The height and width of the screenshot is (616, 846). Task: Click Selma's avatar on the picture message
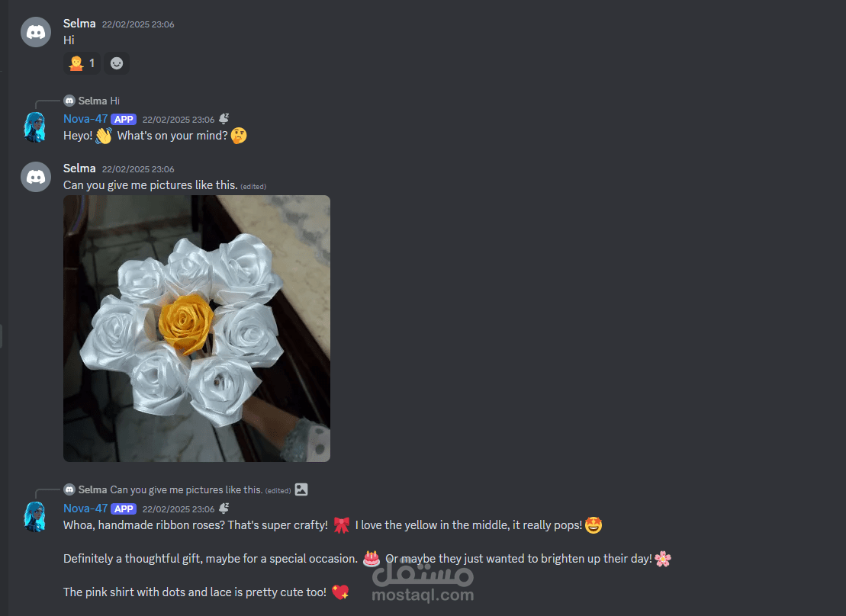[x=36, y=177]
